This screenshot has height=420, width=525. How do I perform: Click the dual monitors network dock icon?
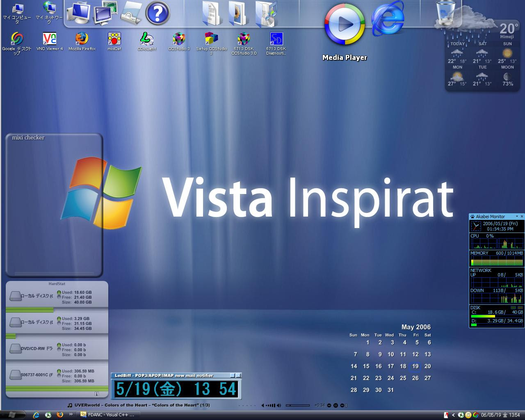coord(106,12)
